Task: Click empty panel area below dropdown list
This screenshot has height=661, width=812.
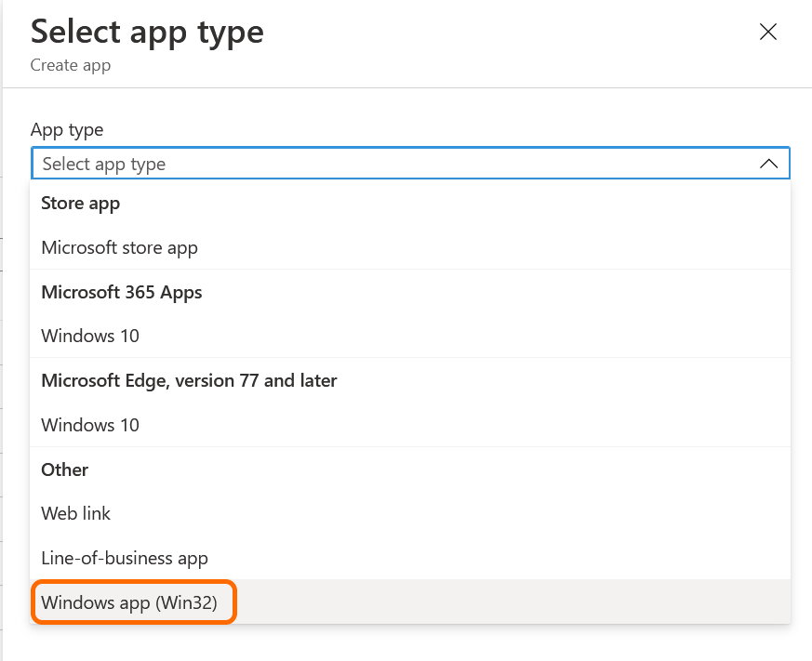Action: pyautogui.click(x=409, y=643)
